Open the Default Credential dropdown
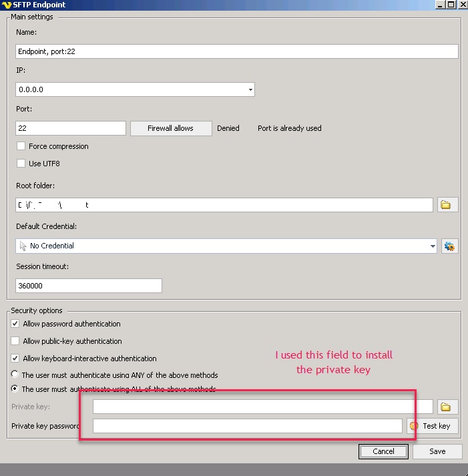The image size is (468, 476). [433, 246]
